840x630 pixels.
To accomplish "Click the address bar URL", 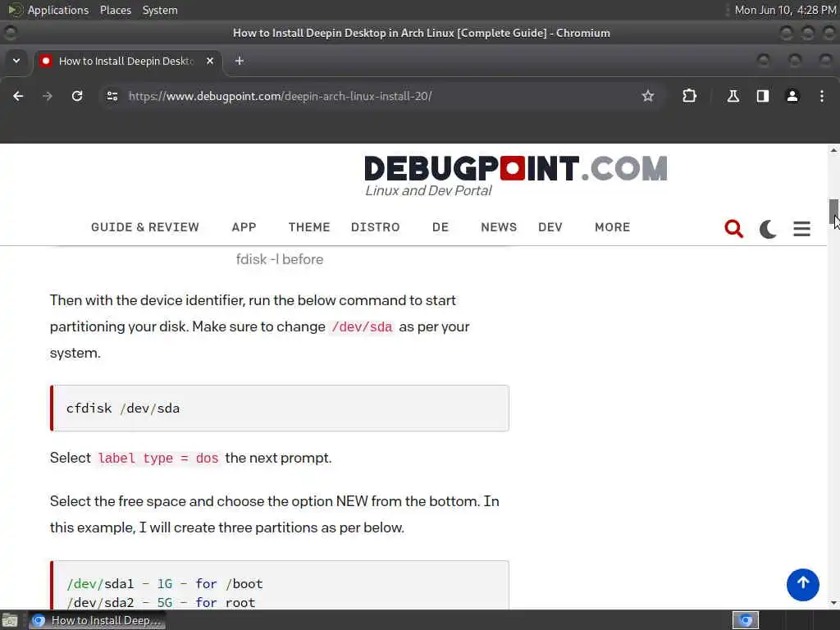I will tap(281, 97).
